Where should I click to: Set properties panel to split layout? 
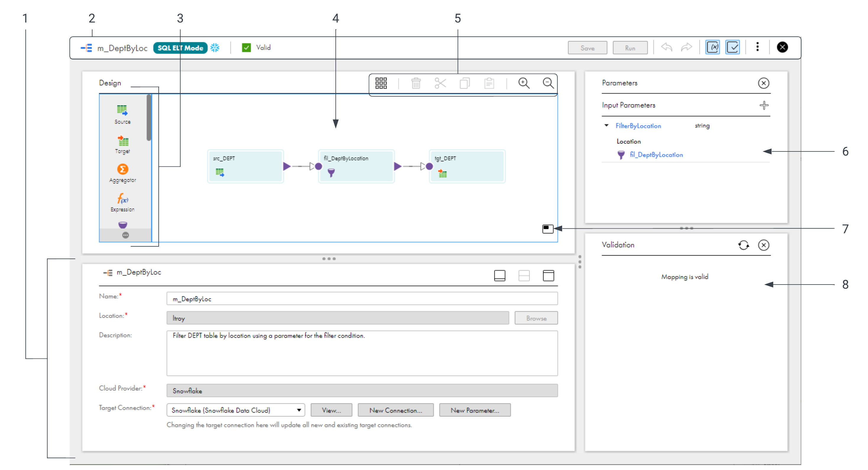[x=524, y=275]
